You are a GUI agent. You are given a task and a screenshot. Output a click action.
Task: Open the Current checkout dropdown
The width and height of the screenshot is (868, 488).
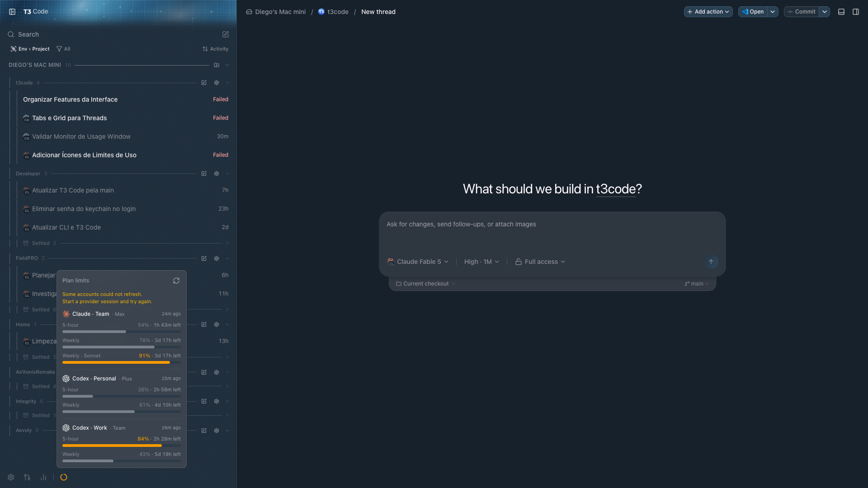pyautogui.click(x=425, y=284)
